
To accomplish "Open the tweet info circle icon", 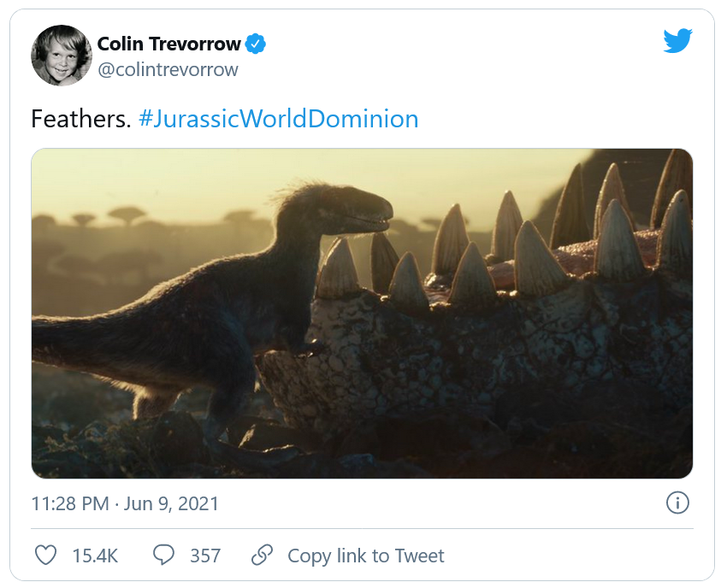I will (x=677, y=503).
